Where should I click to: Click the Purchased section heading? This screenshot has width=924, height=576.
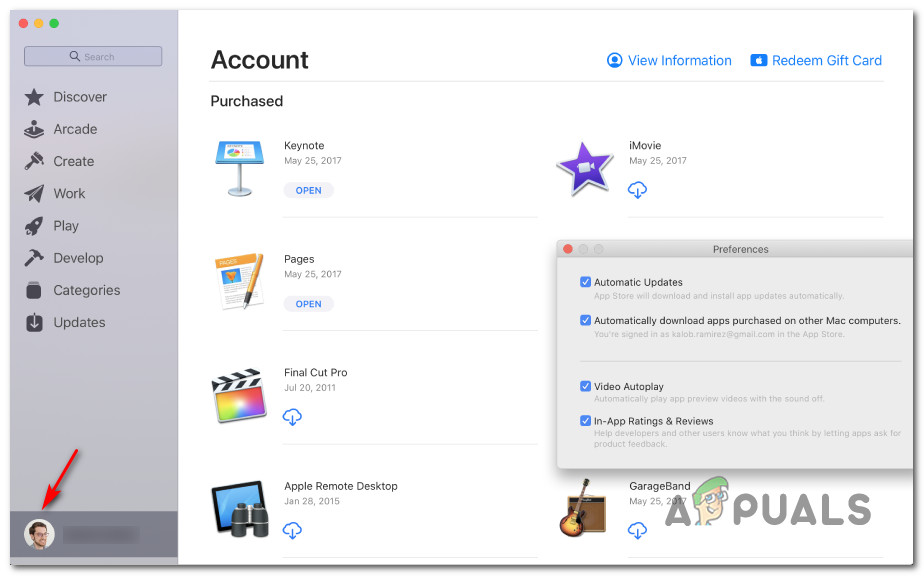(247, 101)
